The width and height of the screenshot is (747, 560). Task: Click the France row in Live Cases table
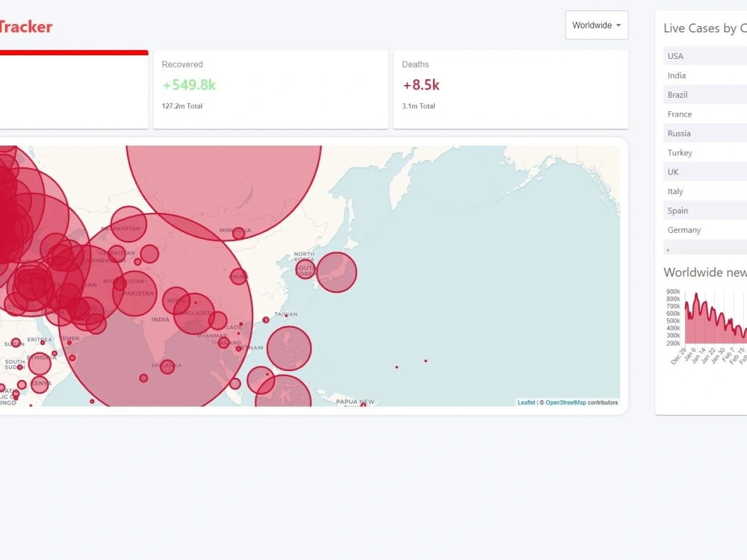tap(705, 114)
